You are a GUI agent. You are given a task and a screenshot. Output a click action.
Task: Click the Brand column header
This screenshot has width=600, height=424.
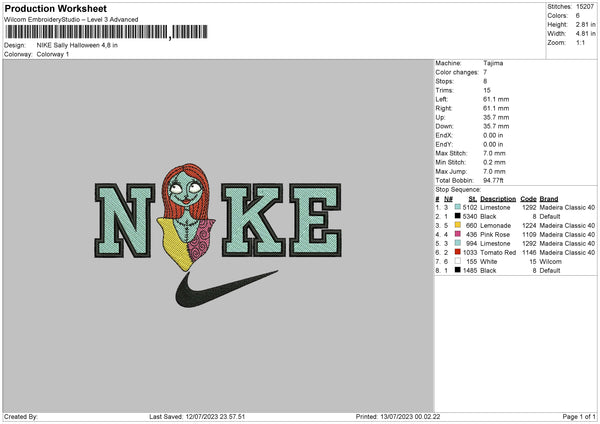tap(549, 199)
